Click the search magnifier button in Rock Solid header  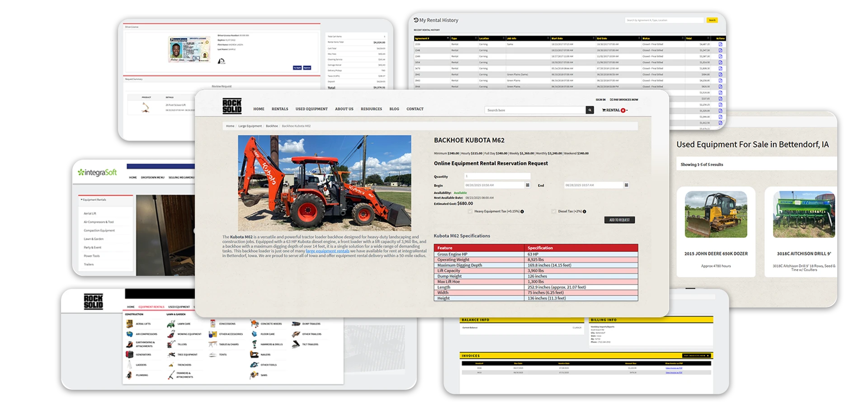pyautogui.click(x=590, y=110)
